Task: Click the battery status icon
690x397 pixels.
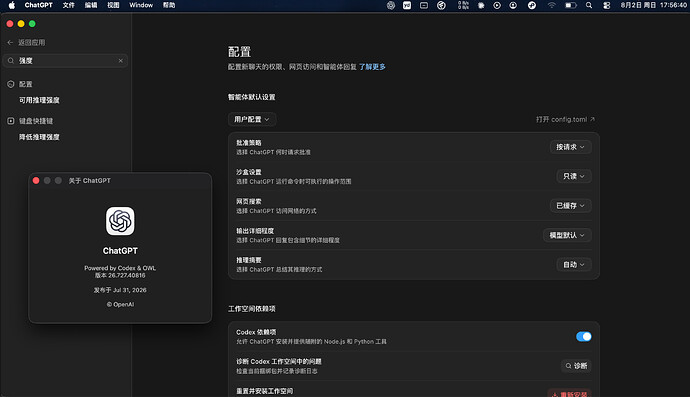Action: (x=571, y=5)
